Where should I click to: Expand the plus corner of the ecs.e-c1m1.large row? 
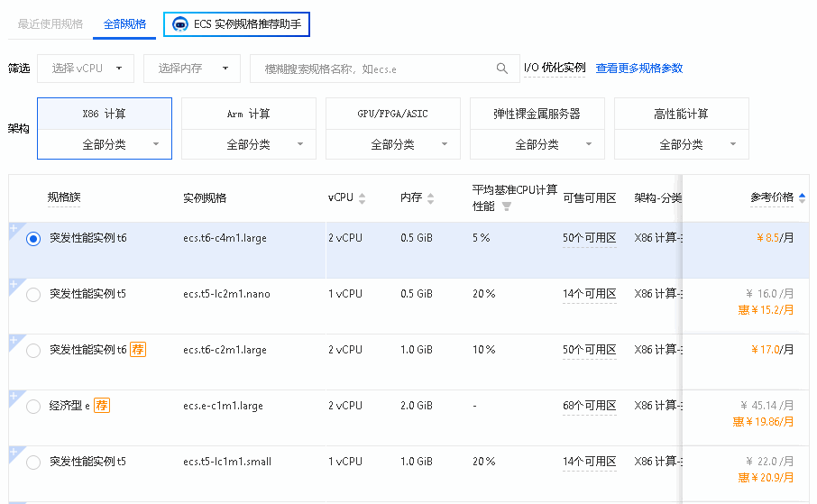[14, 396]
